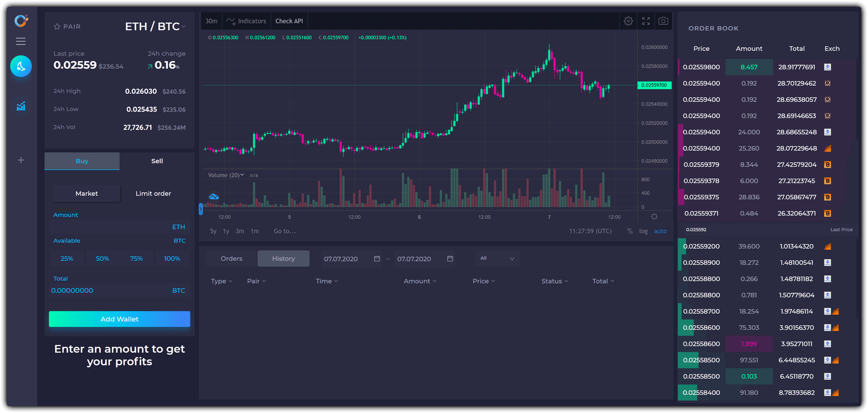Open chart settings gear icon
The image size is (868, 413).
(x=628, y=21)
